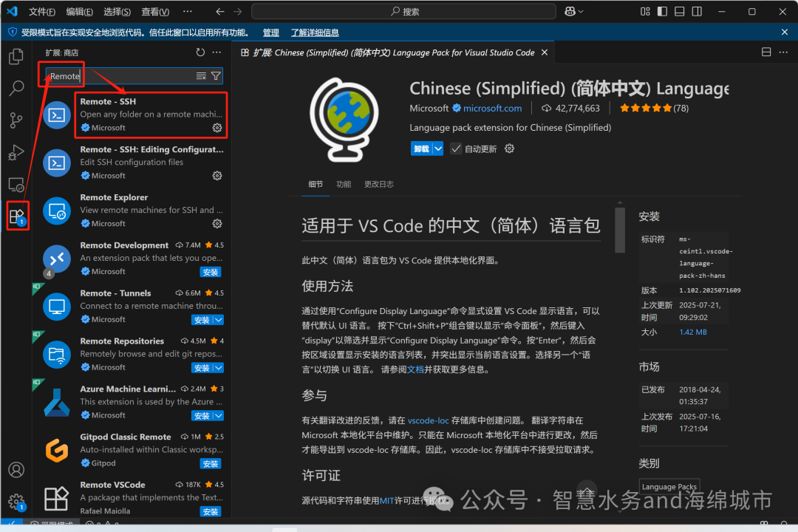This screenshot has height=532, width=798.
Task: Open gear for Remote Explorer extension
Action: click(x=217, y=223)
